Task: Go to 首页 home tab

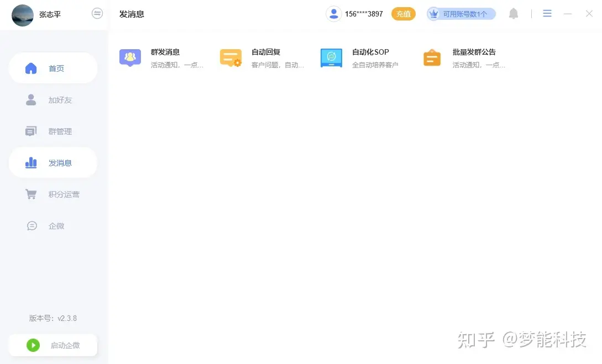Action: click(x=53, y=68)
